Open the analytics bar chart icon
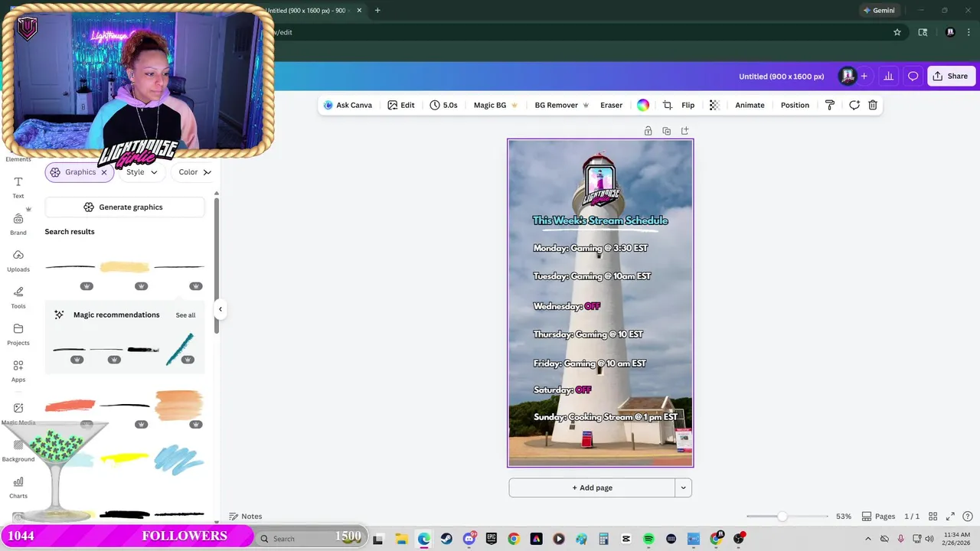Image resolution: width=980 pixels, height=551 pixels. (888, 76)
